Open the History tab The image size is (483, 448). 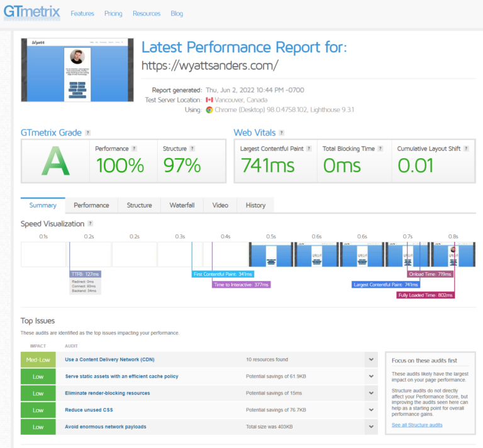255,205
